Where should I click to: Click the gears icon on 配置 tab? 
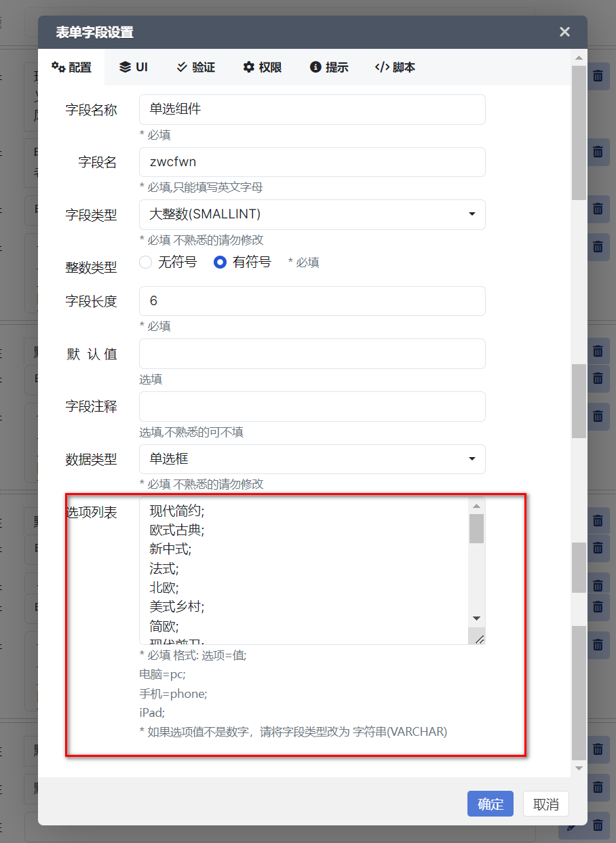tap(58, 67)
